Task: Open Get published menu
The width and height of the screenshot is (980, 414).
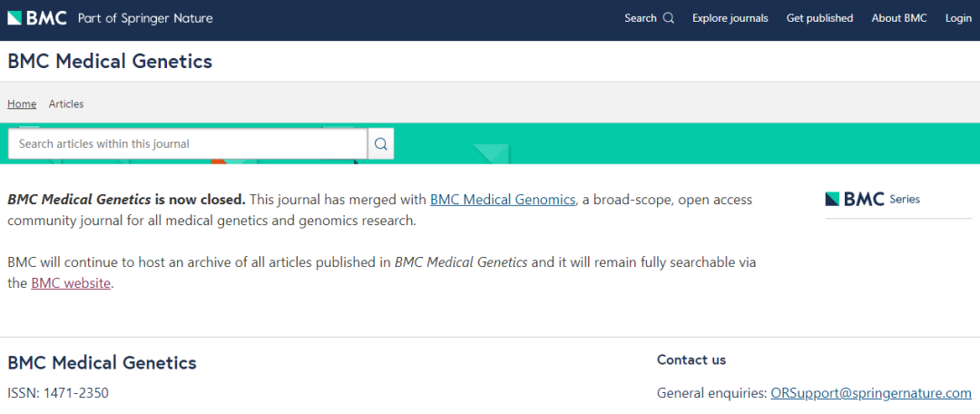Action: click(x=819, y=18)
